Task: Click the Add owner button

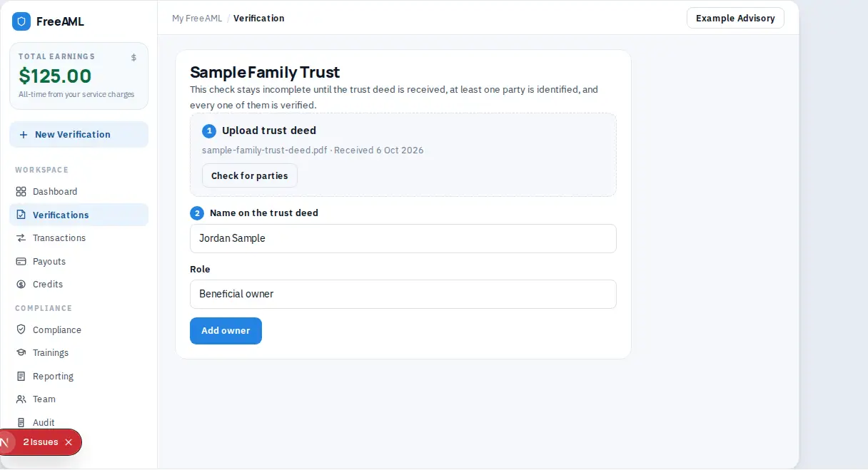Action: [x=226, y=331]
